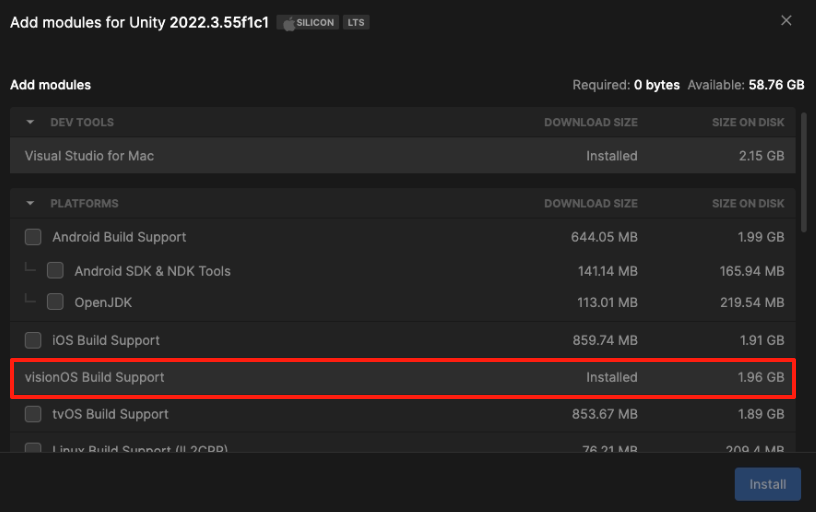Select iOS Build Support checkbox
The height and width of the screenshot is (512, 816).
coord(33,340)
